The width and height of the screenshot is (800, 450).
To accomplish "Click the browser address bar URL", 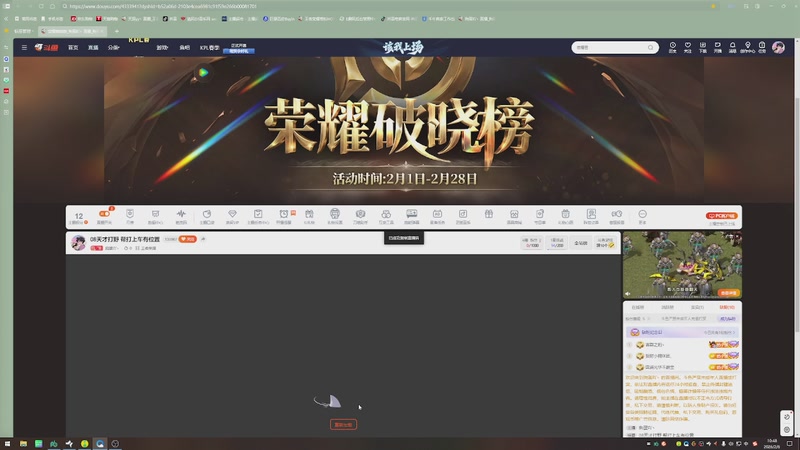I will point(163,6).
